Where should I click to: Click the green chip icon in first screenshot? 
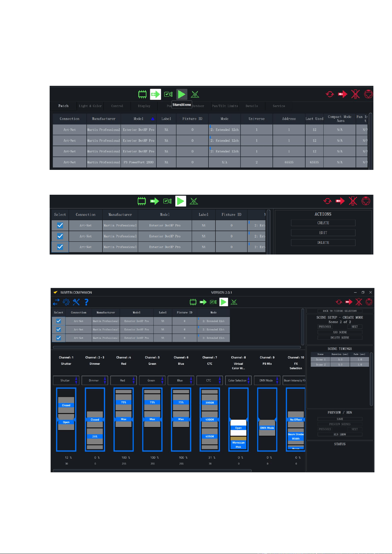pos(142,94)
